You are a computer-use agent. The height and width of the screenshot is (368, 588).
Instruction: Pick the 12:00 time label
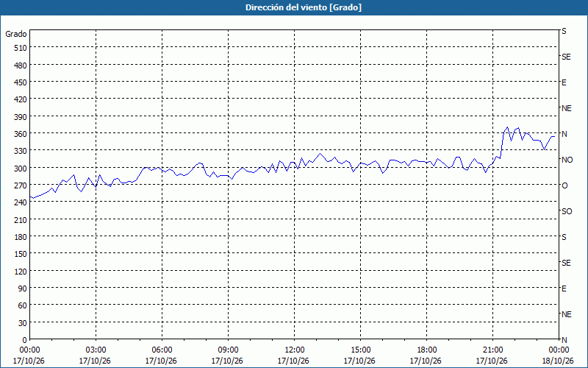tap(295, 350)
